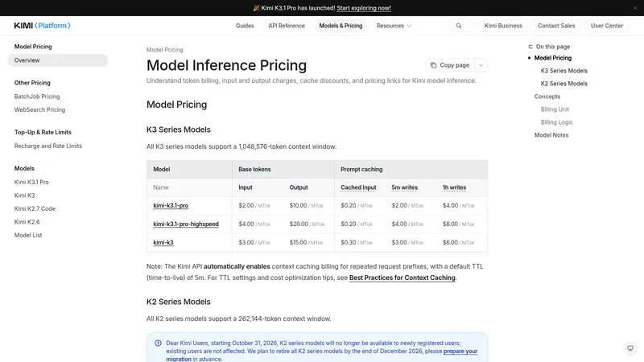644x362 pixels.
Task: Click the Cached Input column header
Action: coord(358,187)
